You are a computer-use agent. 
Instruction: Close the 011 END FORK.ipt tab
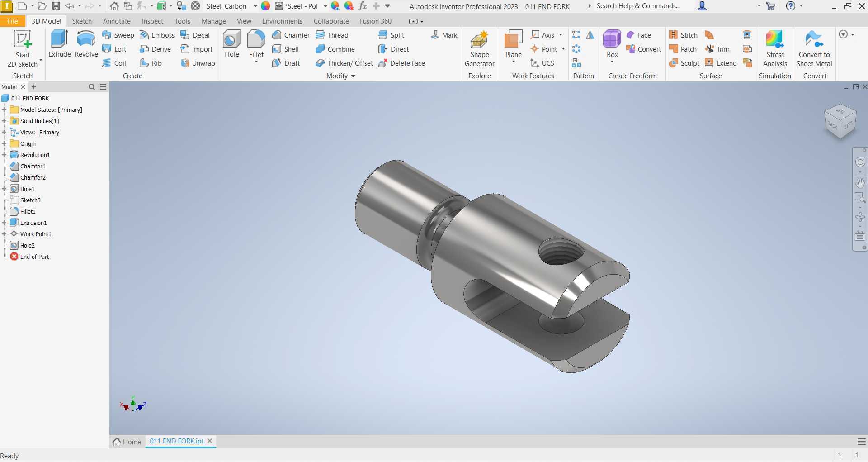(210, 441)
